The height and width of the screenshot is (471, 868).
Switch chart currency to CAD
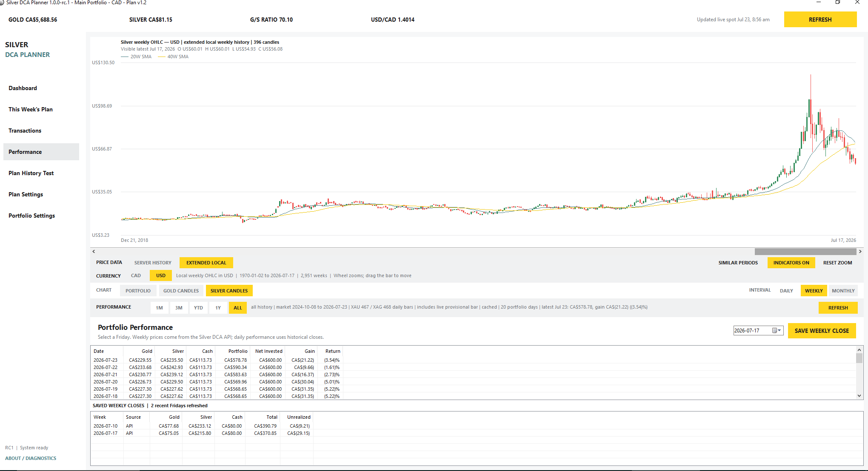point(136,275)
